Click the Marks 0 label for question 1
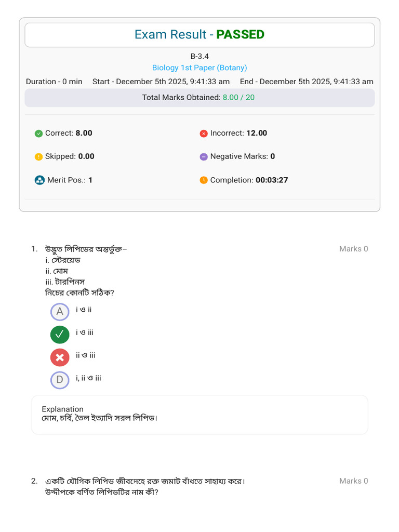This screenshot has height=532, width=399. click(353, 249)
